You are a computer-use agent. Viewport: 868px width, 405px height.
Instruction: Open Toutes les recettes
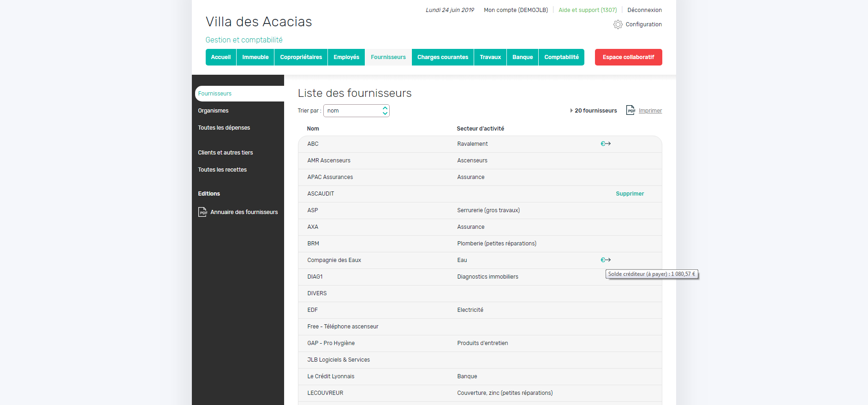tap(222, 170)
